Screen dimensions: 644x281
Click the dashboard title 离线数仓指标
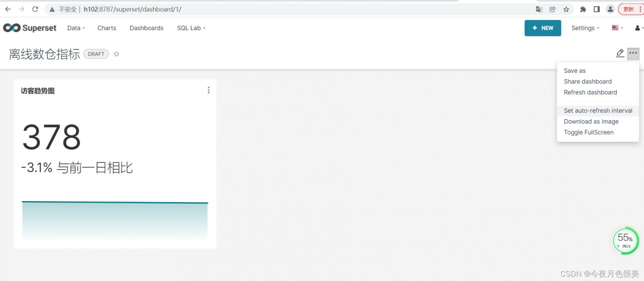[44, 54]
